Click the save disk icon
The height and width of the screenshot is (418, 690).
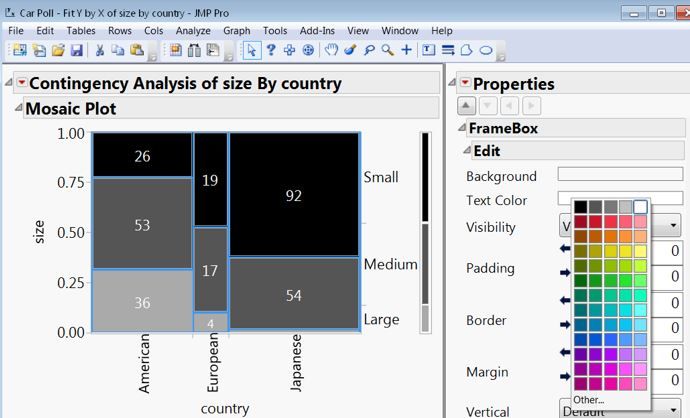pyautogui.click(x=77, y=50)
